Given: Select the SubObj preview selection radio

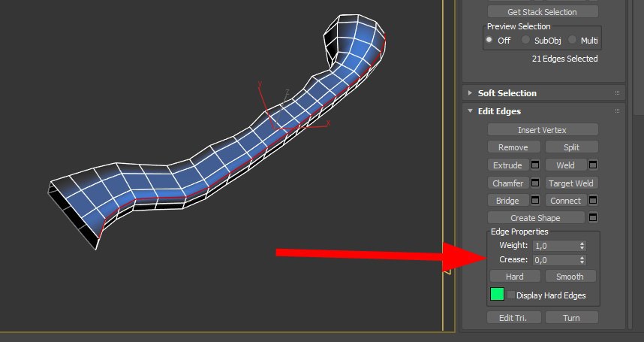Looking at the screenshot, I should tap(525, 40).
